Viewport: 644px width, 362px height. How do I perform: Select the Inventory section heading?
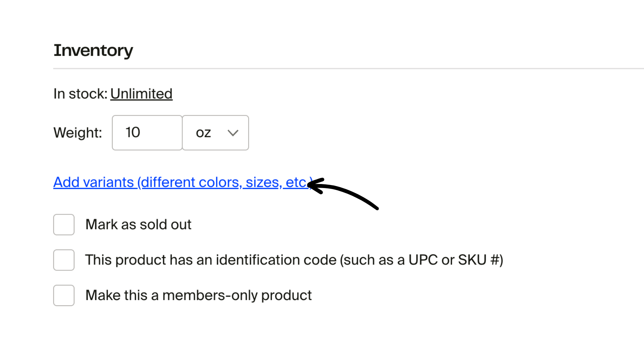(93, 50)
